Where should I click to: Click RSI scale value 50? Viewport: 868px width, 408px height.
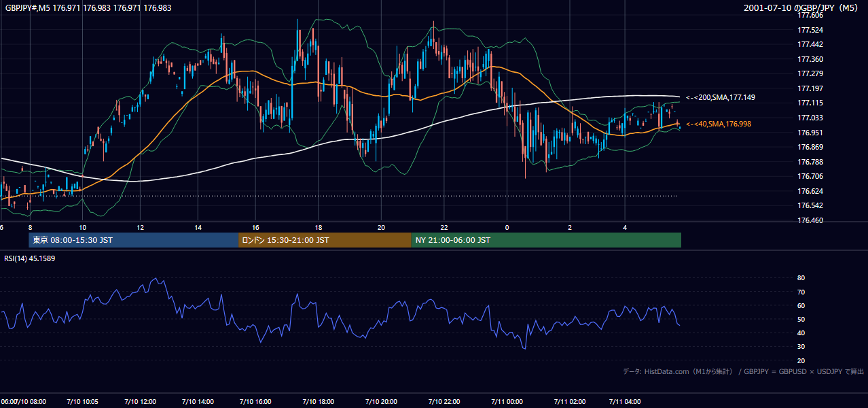tap(801, 319)
